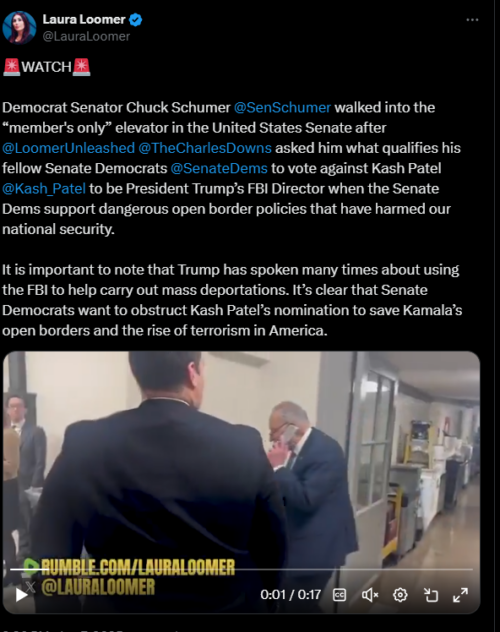Play the embedded video
This screenshot has width=500, height=632.
click(21, 595)
